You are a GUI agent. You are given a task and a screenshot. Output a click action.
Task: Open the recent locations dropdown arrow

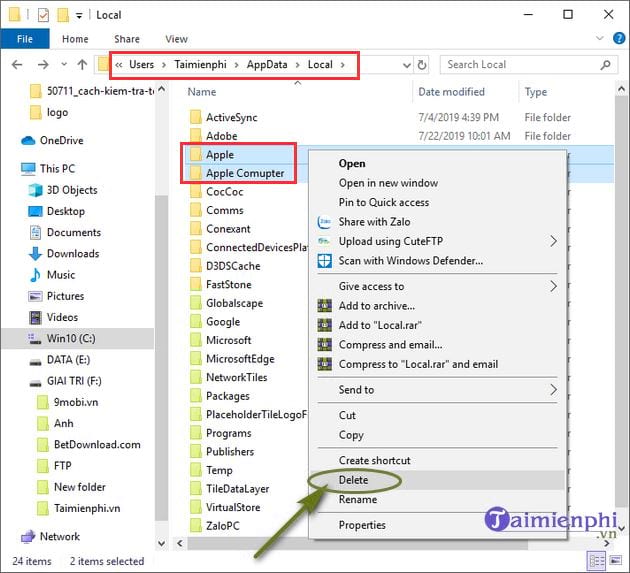point(64,65)
